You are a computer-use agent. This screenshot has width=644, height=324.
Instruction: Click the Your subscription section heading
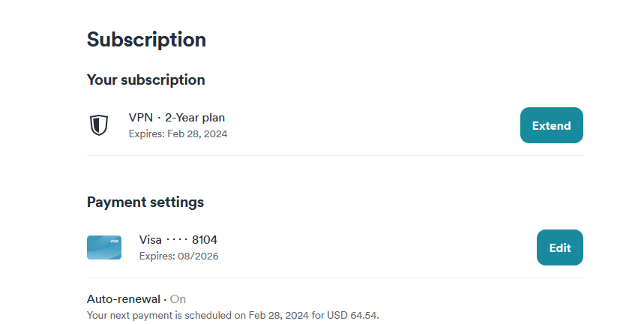(x=145, y=79)
